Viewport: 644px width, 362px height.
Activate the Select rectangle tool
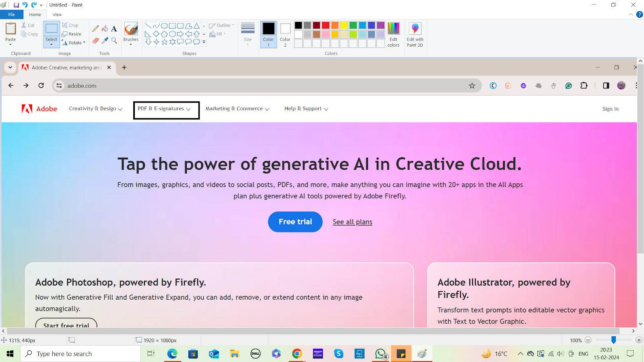coord(51,29)
